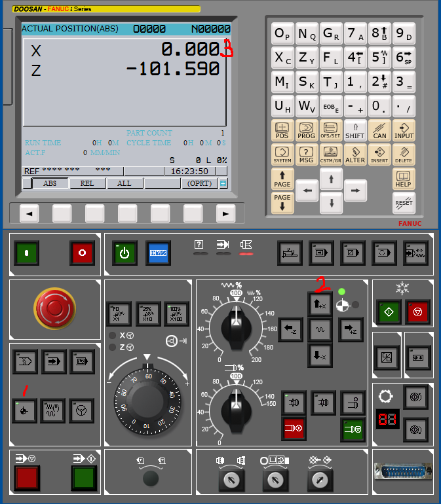Click the address key G
Image resolution: width=441 pixels, height=504 pixels.
point(331,33)
